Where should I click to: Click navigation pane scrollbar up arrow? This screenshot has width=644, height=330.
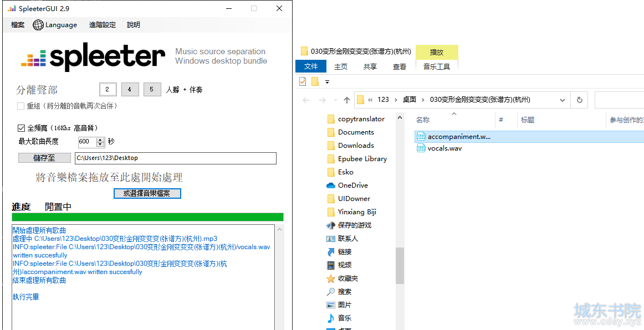point(400,117)
